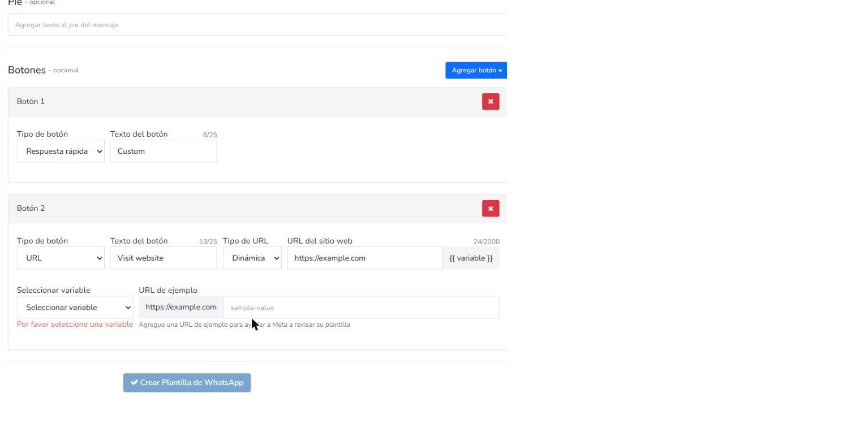Focus the sample-value example URL field

tap(362, 308)
